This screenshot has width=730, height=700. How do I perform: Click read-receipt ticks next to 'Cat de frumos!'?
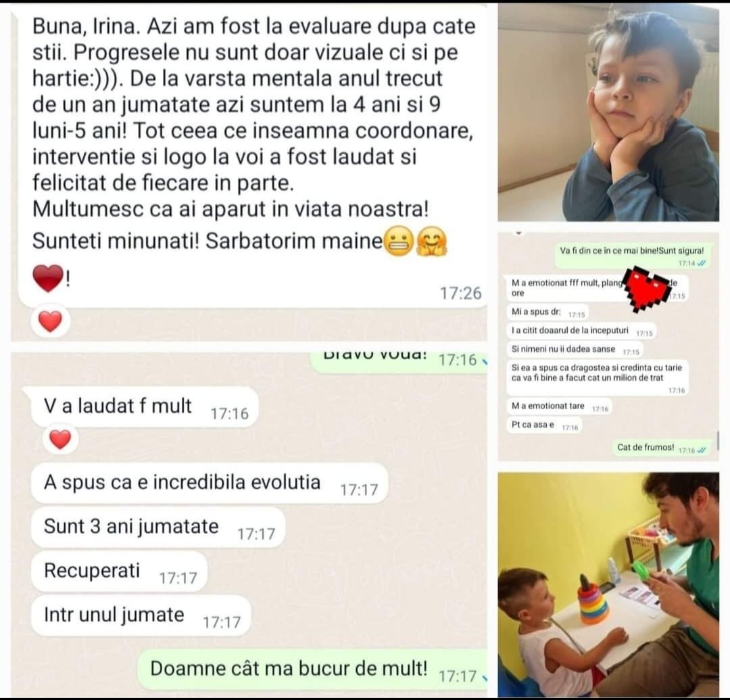[x=702, y=450]
